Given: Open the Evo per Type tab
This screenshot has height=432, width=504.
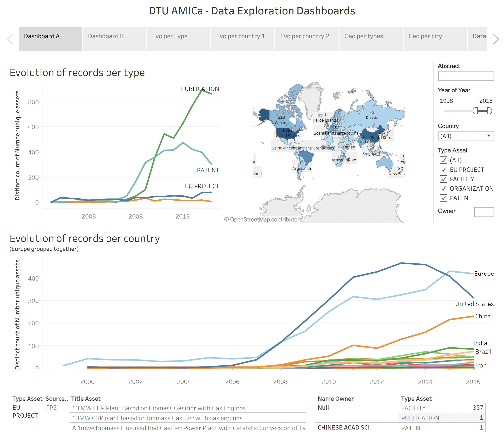Looking at the screenshot, I should click(178, 39).
